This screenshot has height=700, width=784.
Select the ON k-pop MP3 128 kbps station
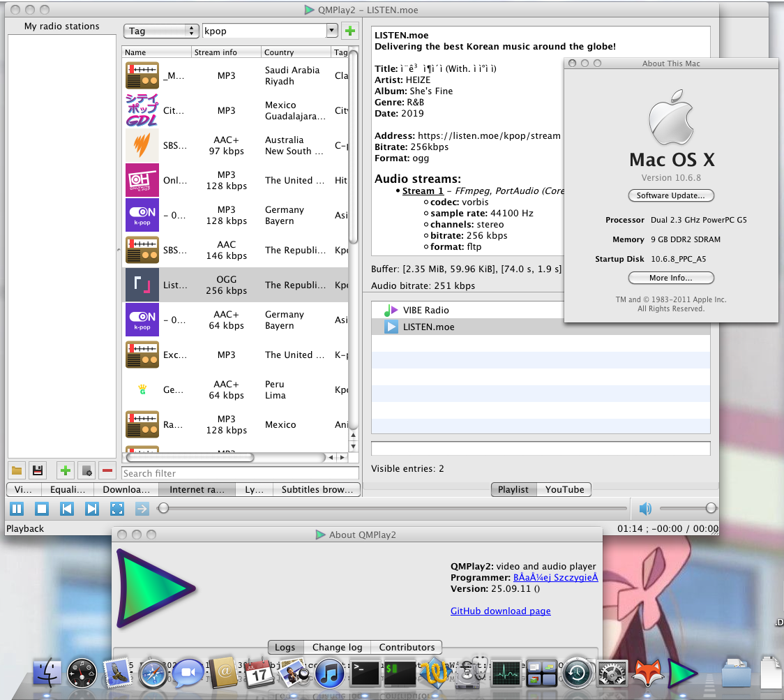pos(235,215)
